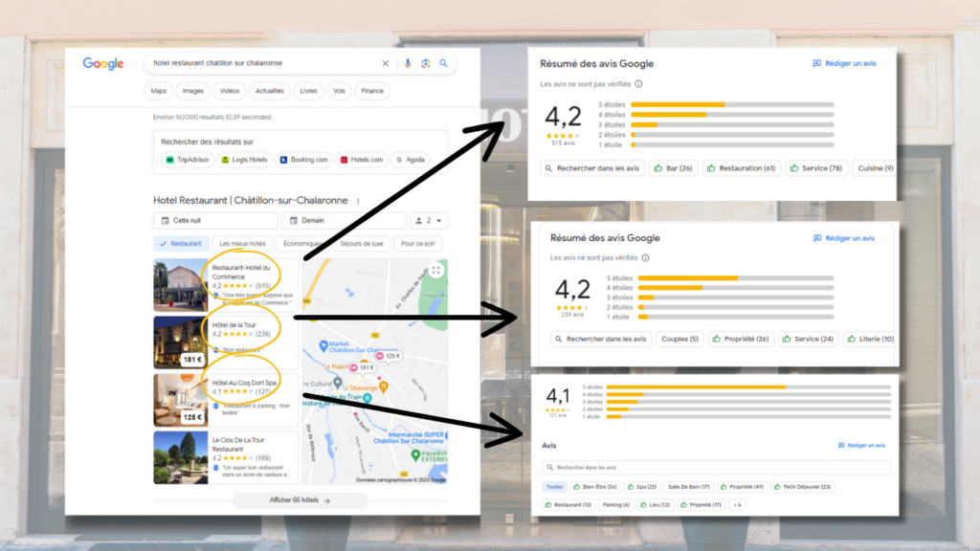Show the +6 more review topics
This screenshot has width=980, height=551.
point(738,505)
